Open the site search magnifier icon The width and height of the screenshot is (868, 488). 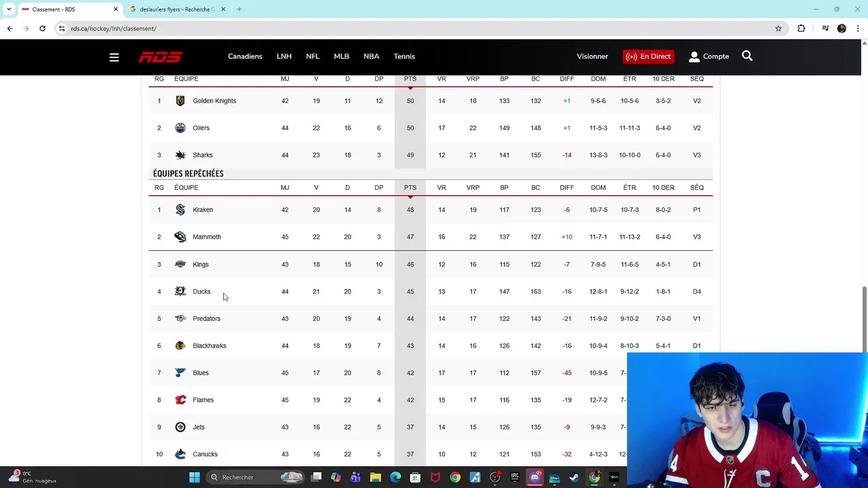(747, 56)
